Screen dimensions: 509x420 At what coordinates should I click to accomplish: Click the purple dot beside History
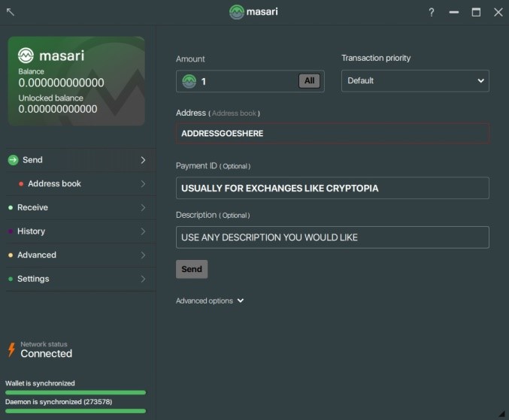point(11,231)
